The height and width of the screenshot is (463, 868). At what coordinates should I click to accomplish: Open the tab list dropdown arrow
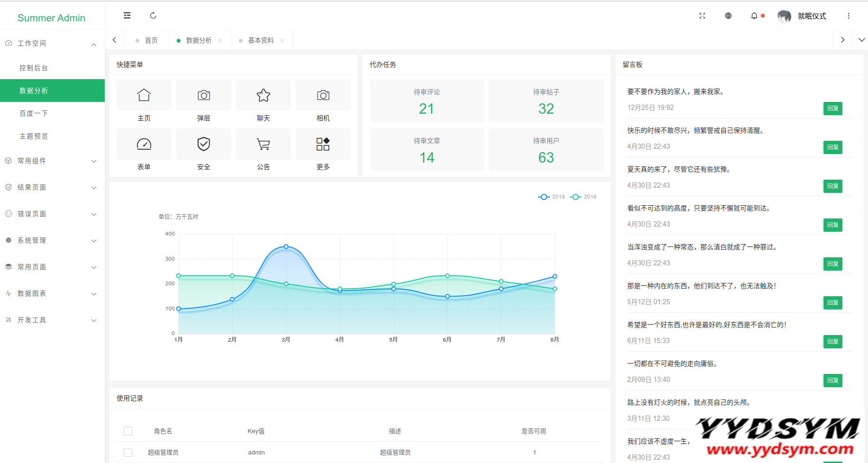(x=861, y=40)
